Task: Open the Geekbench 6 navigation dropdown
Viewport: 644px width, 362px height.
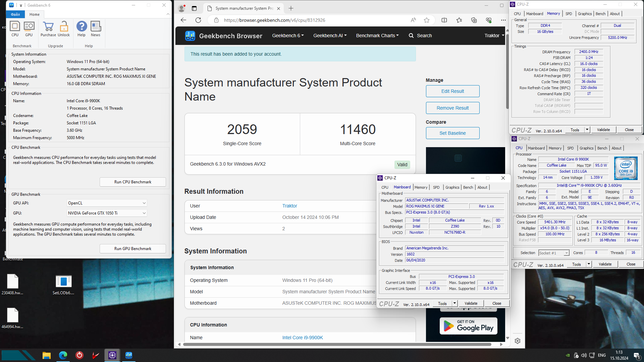Action: 288,36
